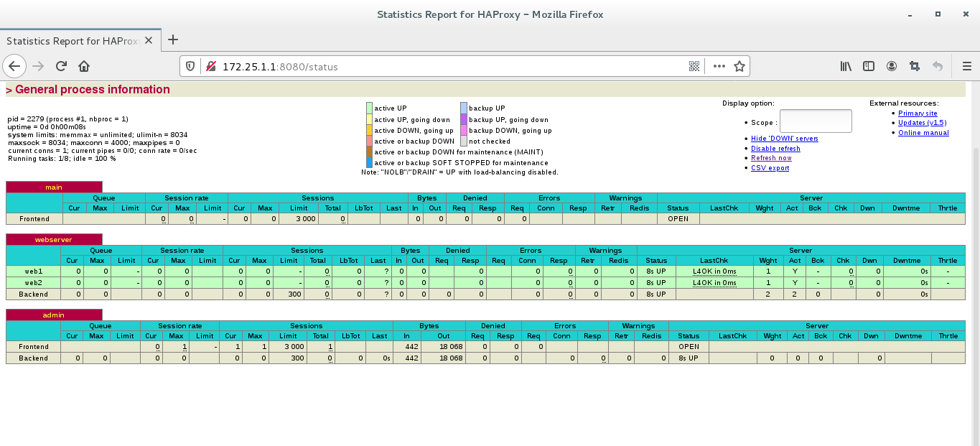Open page actions three-dot menu
The image size is (980, 446).
(x=719, y=66)
